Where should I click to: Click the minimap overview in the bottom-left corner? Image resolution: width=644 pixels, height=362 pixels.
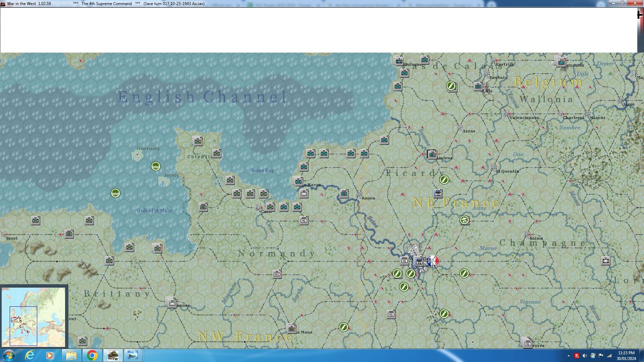(x=34, y=317)
